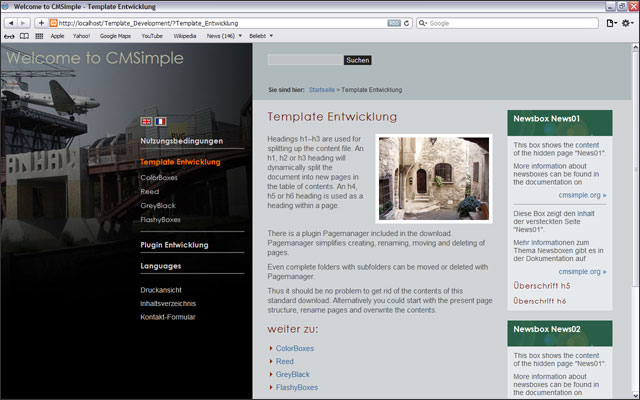Click the RSS badge in the address bar

click(394, 23)
